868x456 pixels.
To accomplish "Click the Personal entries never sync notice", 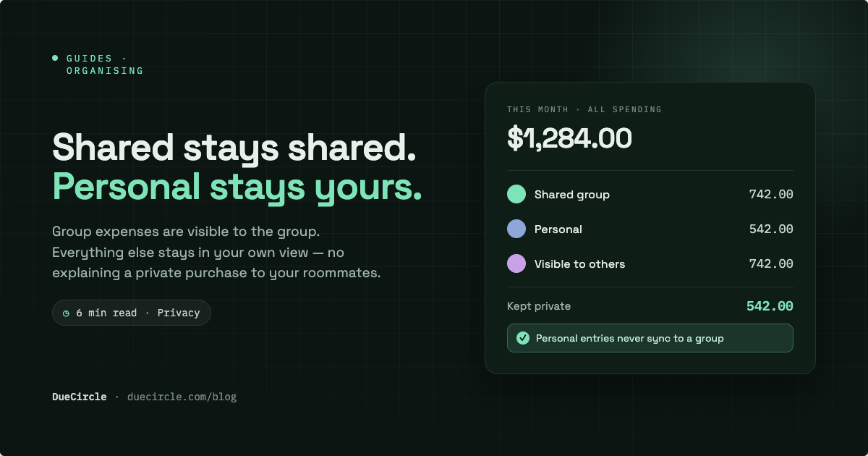I will click(x=650, y=338).
